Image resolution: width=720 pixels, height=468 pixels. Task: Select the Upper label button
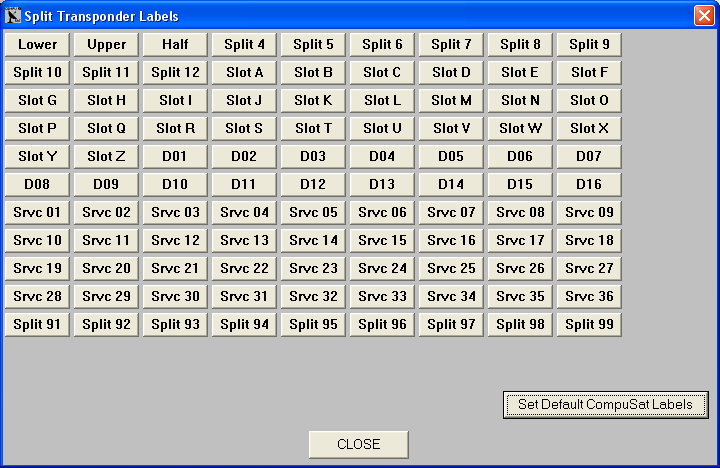click(x=106, y=45)
